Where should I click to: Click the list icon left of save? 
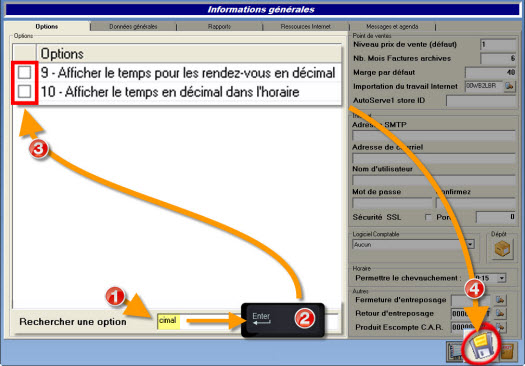click(455, 352)
